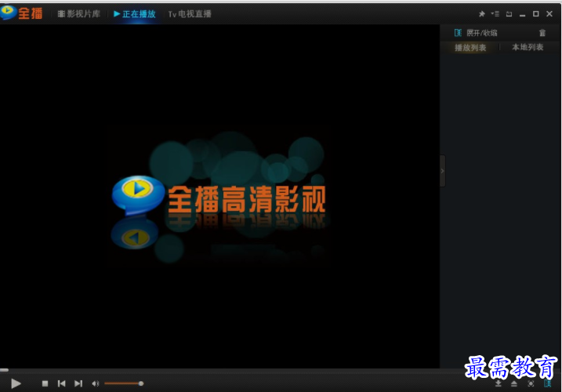Click the mini mode window icon

(509, 14)
